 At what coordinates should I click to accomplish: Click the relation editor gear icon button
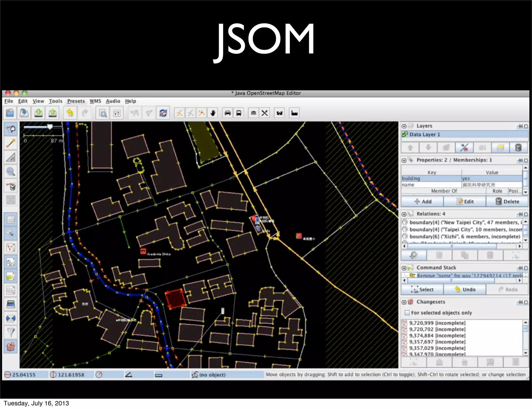pos(414,255)
